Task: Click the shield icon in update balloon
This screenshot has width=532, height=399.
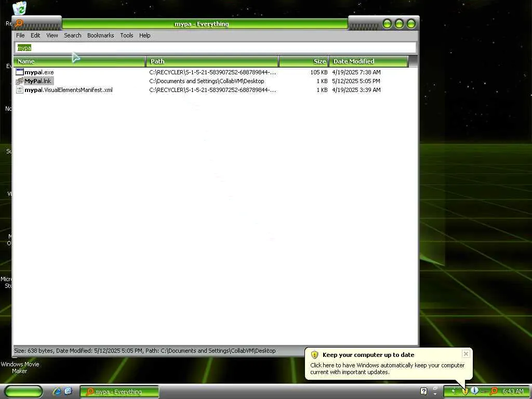Action: coord(314,355)
